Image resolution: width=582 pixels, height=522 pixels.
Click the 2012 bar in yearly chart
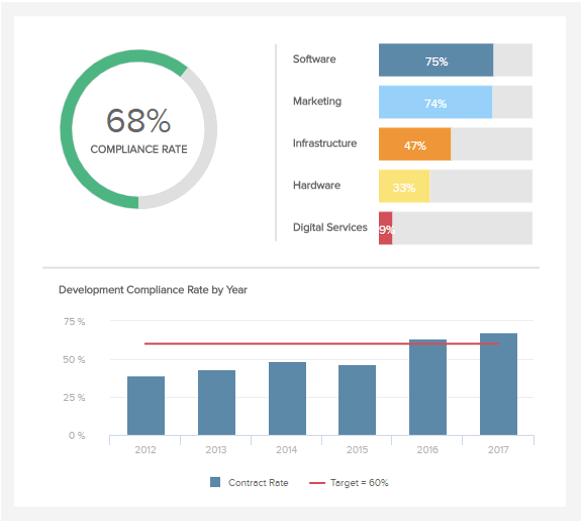click(146, 406)
